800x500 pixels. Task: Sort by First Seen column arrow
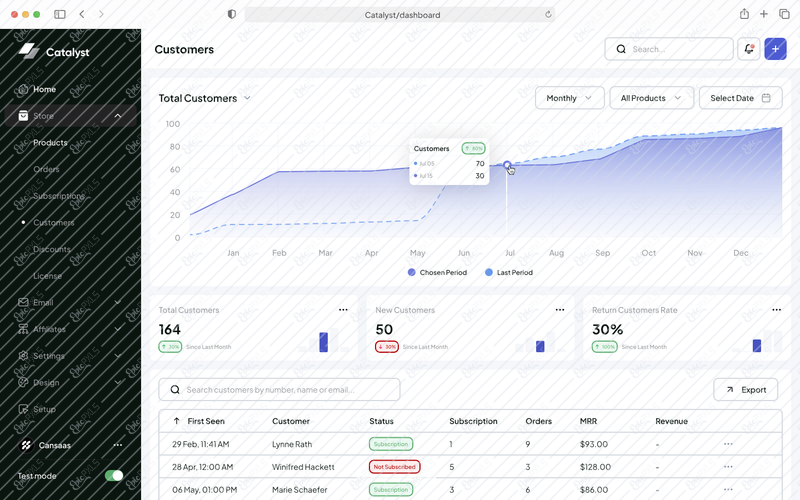pos(177,421)
